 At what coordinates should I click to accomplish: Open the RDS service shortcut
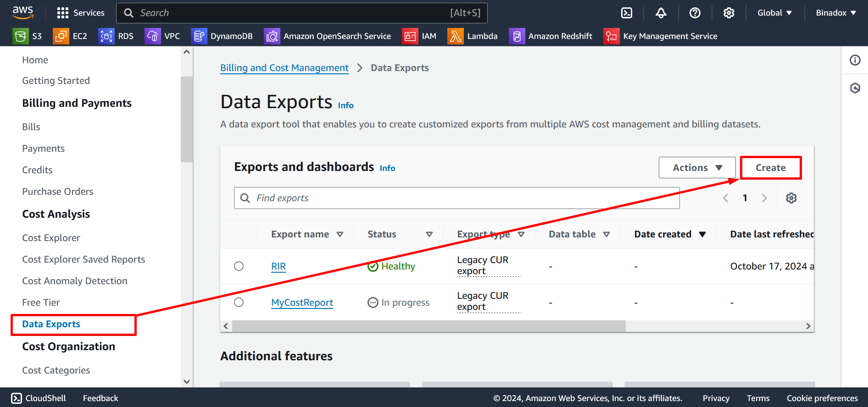116,36
